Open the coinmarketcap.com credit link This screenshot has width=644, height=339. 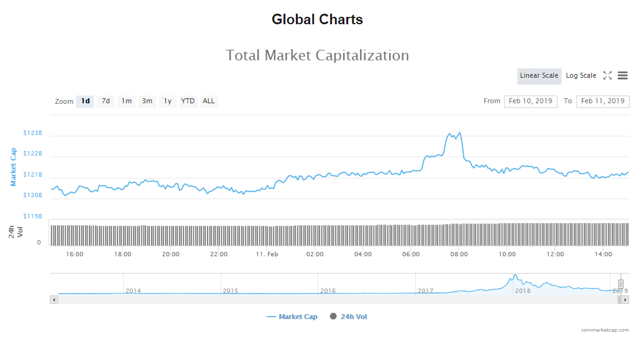604,330
